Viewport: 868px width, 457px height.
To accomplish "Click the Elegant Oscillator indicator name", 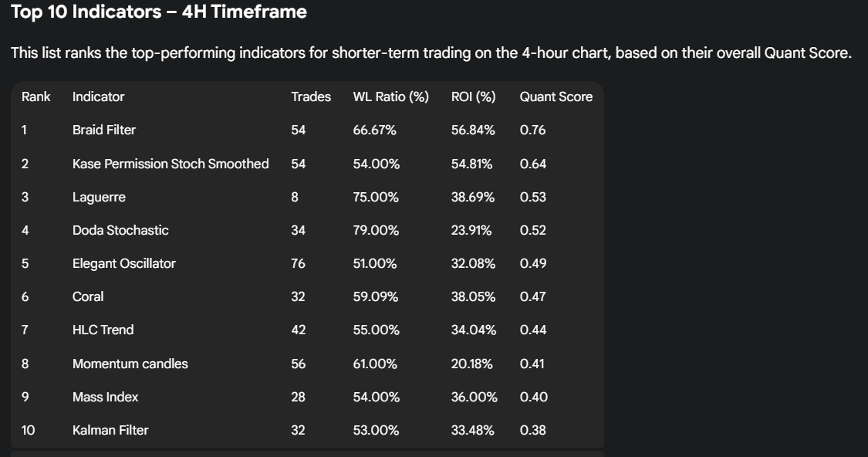I will click(x=124, y=263).
